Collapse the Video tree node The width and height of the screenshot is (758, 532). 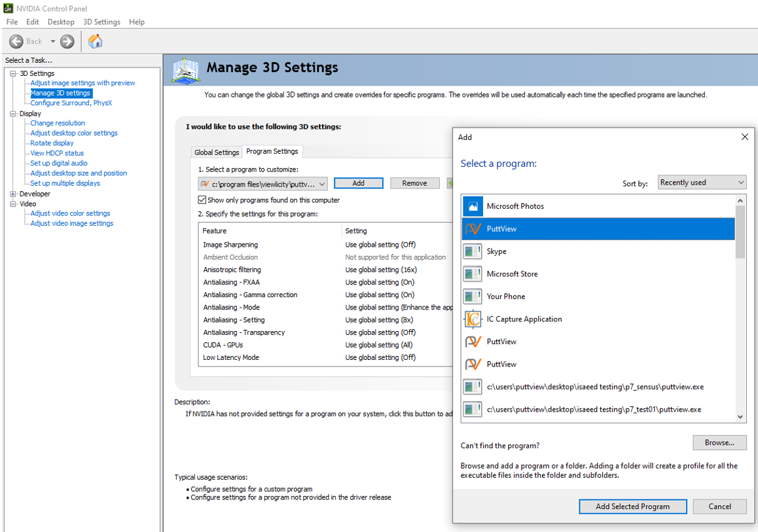pos(12,204)
